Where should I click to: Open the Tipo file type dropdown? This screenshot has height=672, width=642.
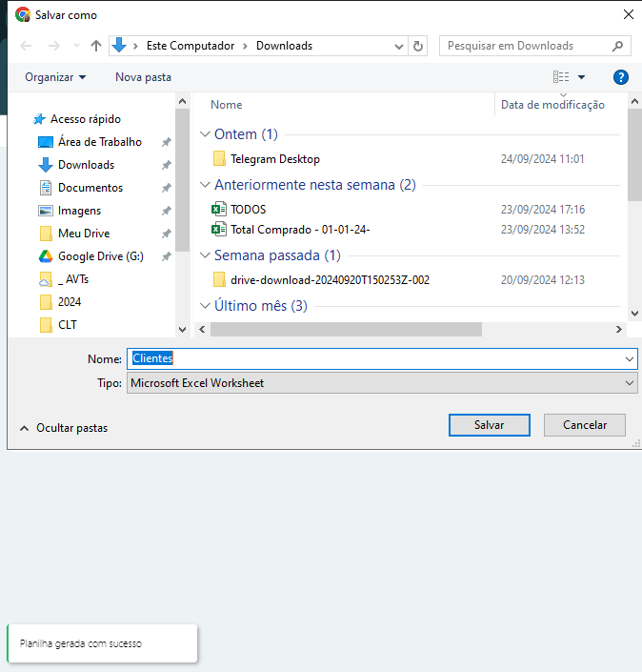pyautogui.click(x=381, y=382)
